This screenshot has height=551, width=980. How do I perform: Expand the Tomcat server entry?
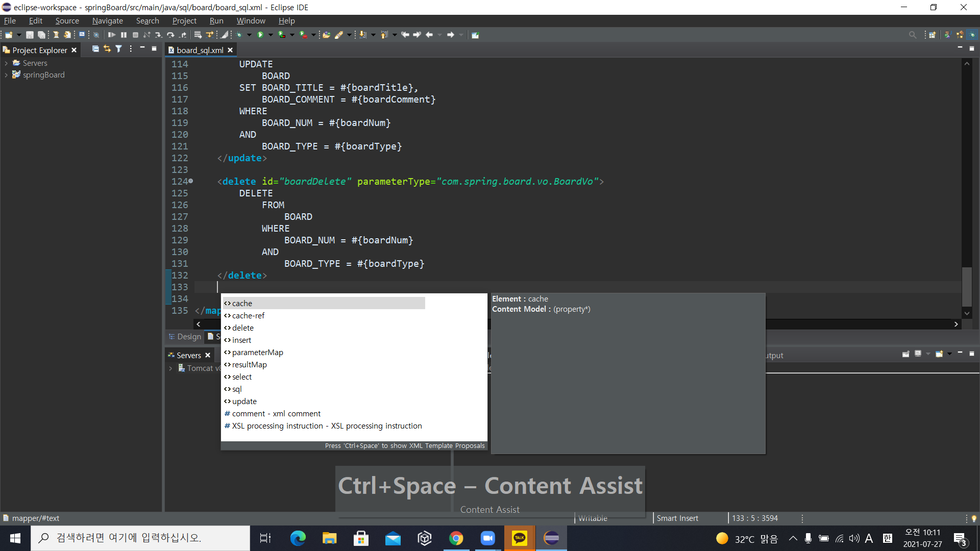[170, 368]
